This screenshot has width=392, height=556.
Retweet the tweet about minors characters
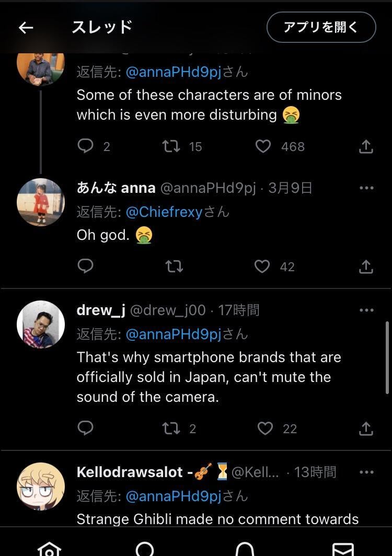(171, 146)
